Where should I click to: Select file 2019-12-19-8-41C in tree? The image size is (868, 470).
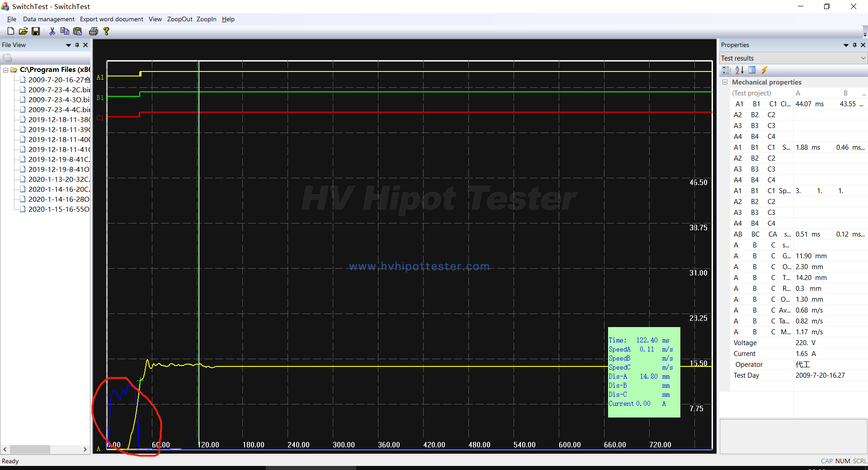[59, 159]
